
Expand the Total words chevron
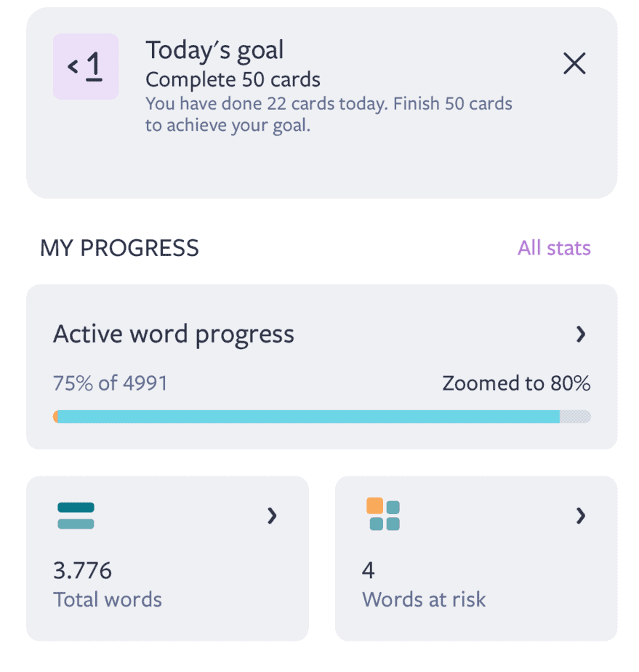pos(272,516)
